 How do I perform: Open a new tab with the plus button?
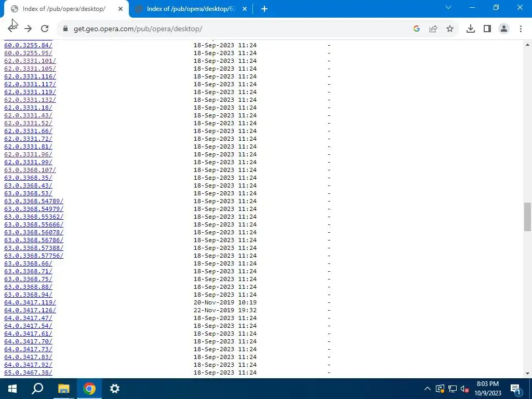coord(264,9)
